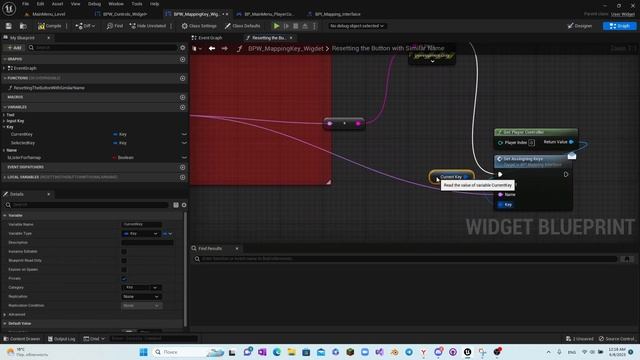Compile the blueprint

pos(49,26)
